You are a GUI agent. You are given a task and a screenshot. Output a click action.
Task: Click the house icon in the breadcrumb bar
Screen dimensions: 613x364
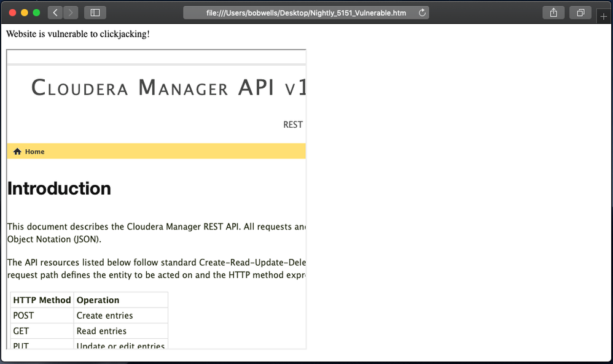point(17,152)
